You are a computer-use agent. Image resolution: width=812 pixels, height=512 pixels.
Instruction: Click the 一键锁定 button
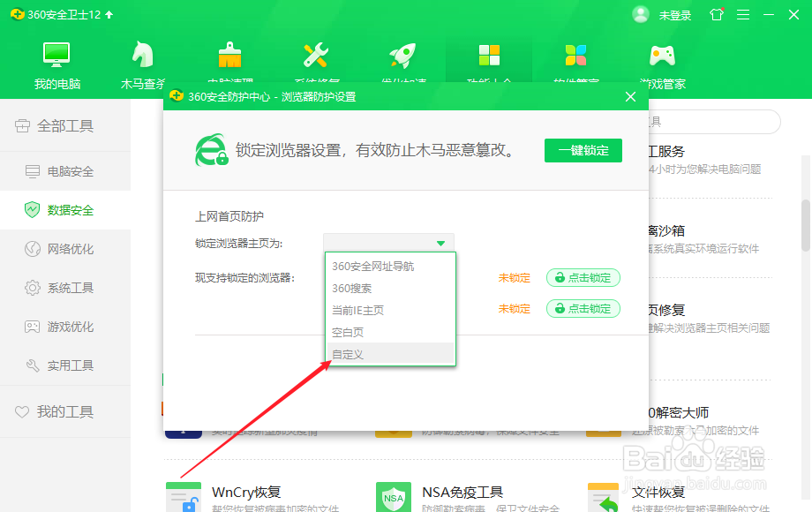583,151
